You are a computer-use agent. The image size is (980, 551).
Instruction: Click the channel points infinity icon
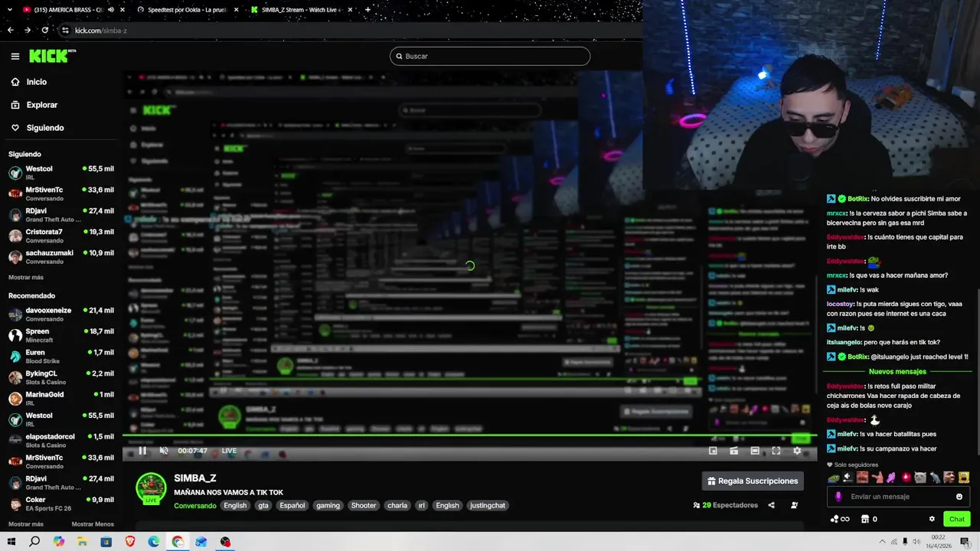click(x=840, y=519)
